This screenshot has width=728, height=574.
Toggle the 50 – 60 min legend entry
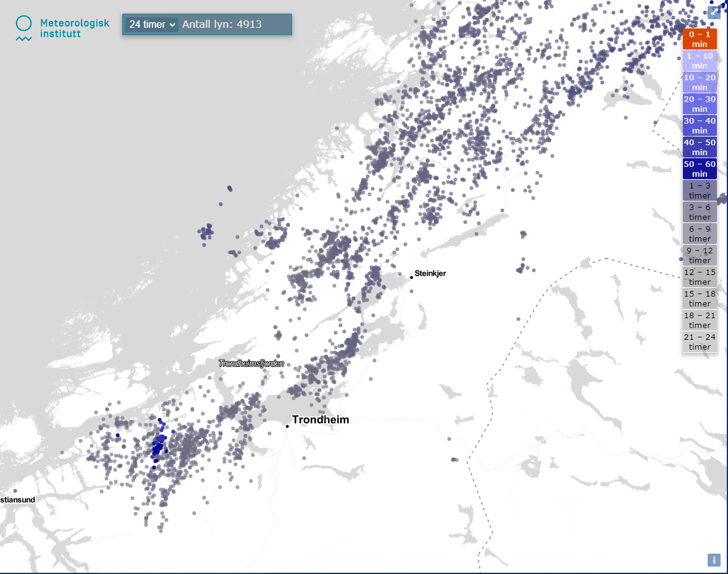[700, 169]
